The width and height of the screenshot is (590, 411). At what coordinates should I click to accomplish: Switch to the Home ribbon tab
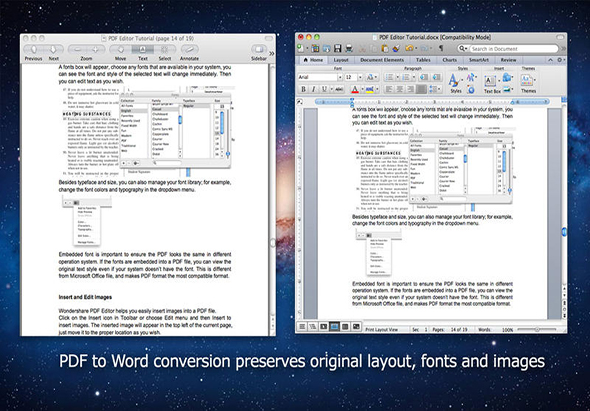(x=313, y=60)
